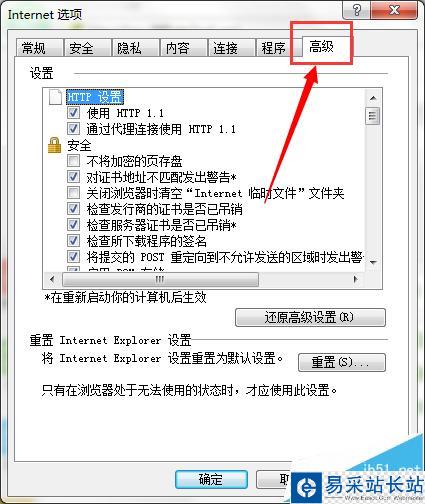This screenshot has height=504, width=425.
Task: Click the horizontal scrollbar thumb
Action: [160, 279]
